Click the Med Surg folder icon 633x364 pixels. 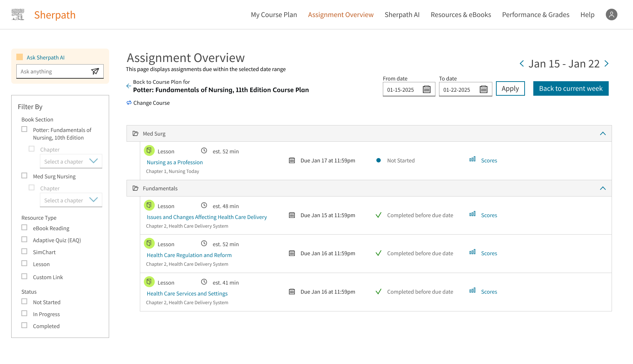tap(136, 133)
